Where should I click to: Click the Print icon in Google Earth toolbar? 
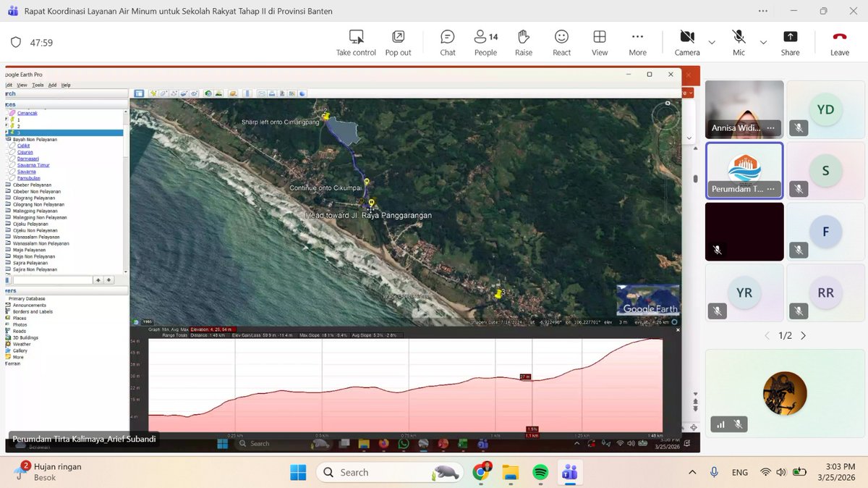point(272,93)
